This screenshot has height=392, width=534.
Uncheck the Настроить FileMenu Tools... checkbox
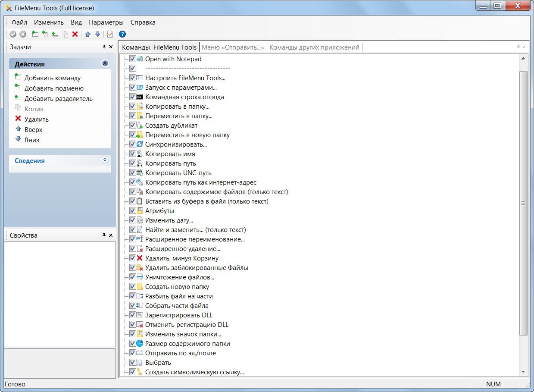pos(133,78)
